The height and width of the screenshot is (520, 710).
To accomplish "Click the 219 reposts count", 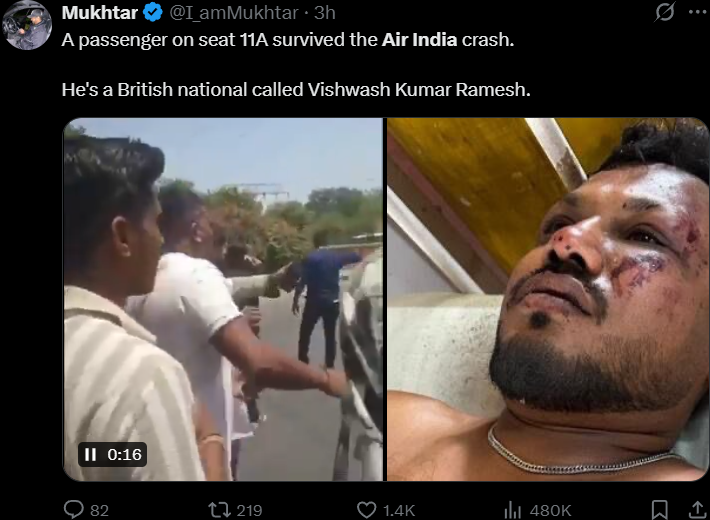I will tap(249, 511).
